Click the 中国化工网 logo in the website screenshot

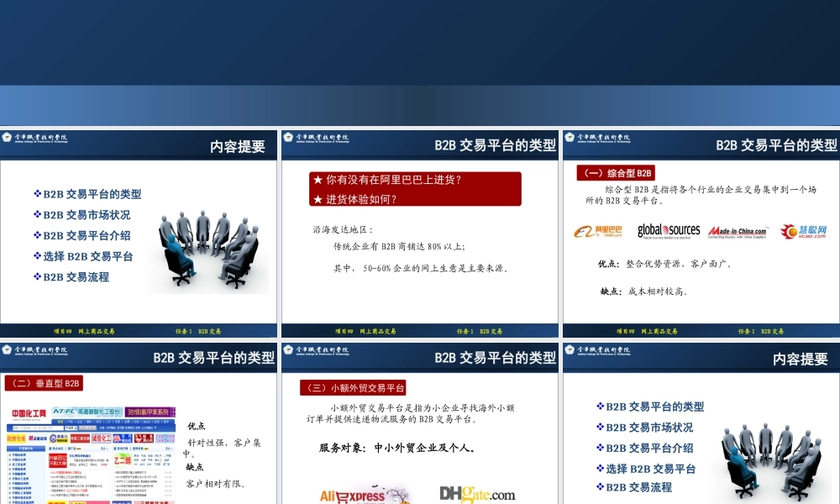29,412
